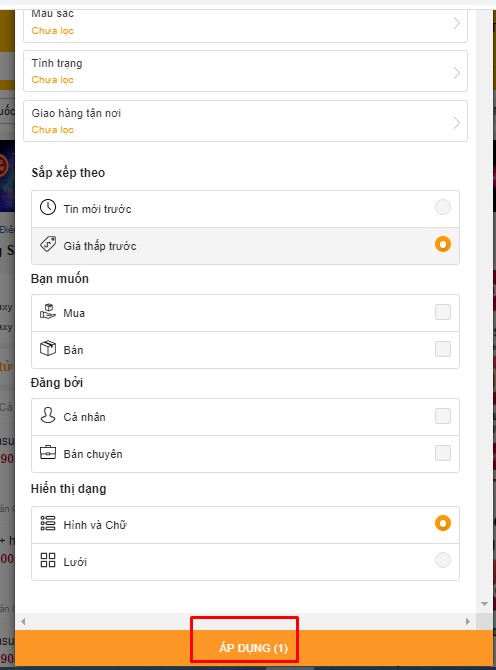Enable the Cá nhân checkbox
Image resolution: width=496 pixels, height=670 pixels.
(443, 416)
